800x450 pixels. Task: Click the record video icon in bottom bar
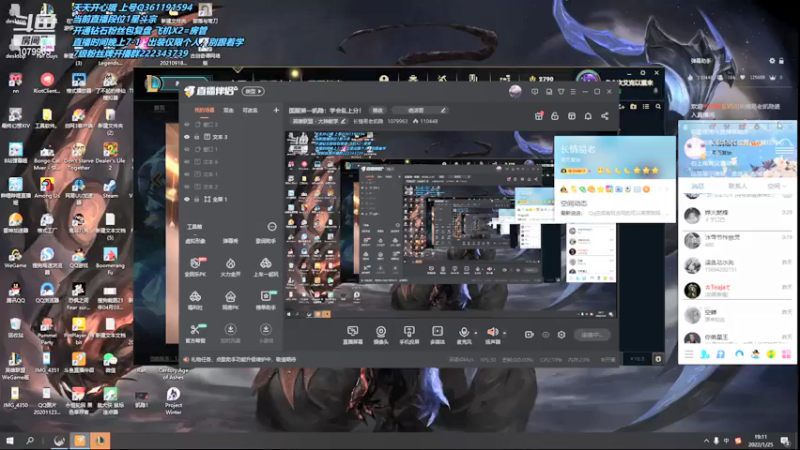(529, 335)
